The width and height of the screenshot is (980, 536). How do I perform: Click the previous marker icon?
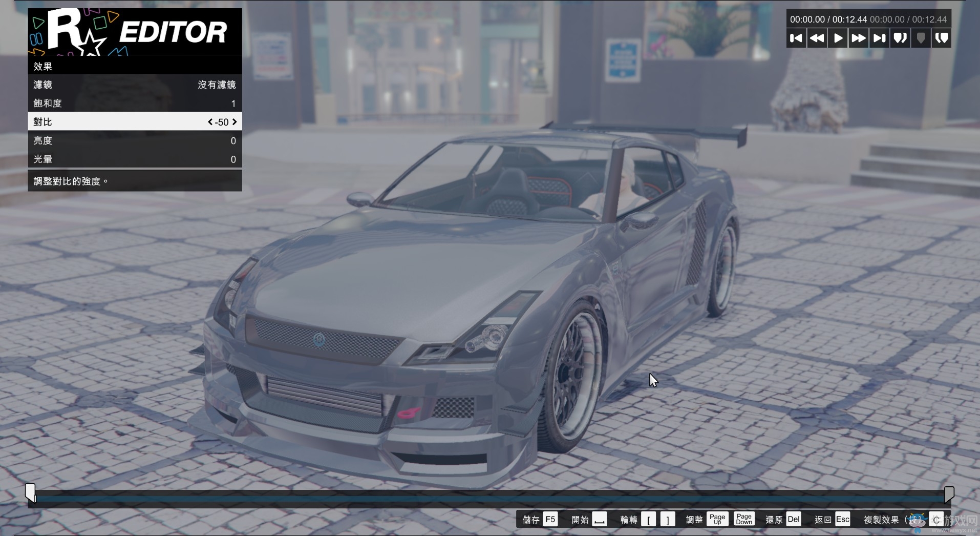[x=942, y=38]
